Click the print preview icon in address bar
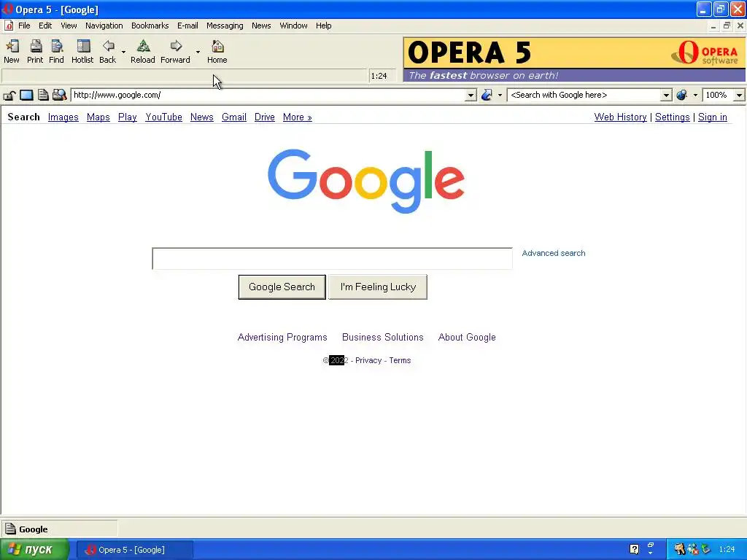 tap(59, 95)
